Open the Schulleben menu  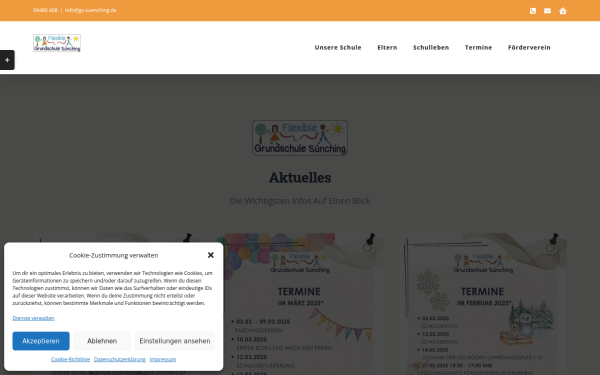[x=431, y=47]
